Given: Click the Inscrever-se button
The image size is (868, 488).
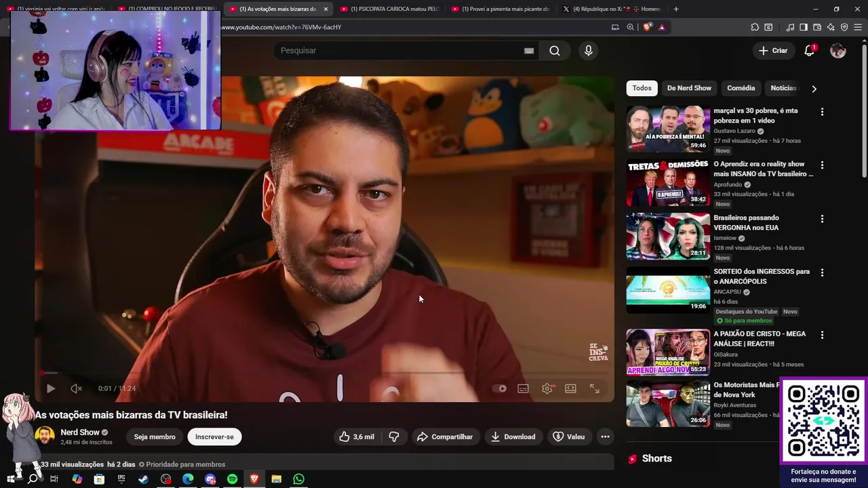Looking at the screenshot, I should click(214, 436).
